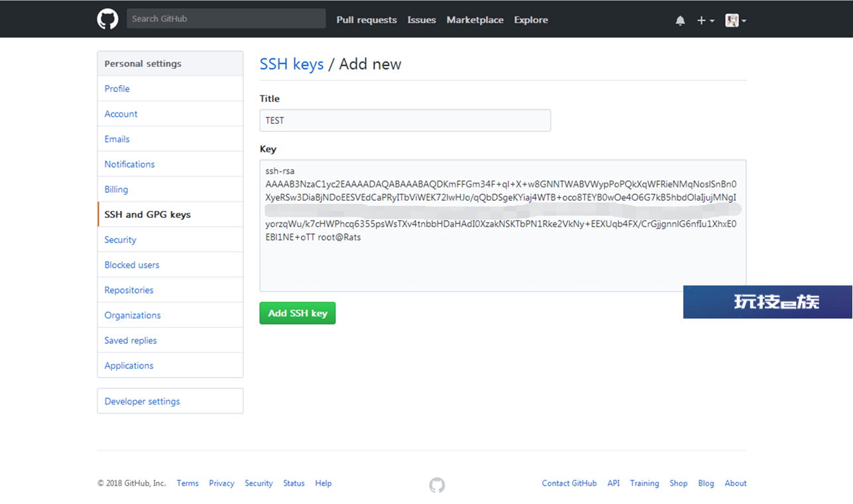Click the footer GitHub mark icon
Viewport: 853px width, 504px height.
437,485
